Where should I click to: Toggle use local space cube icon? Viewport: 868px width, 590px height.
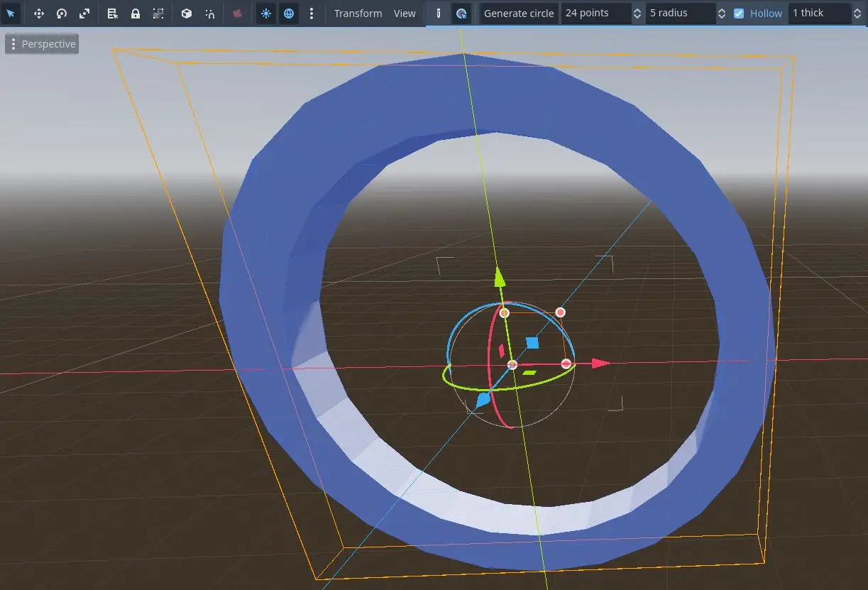pos(187,13)
